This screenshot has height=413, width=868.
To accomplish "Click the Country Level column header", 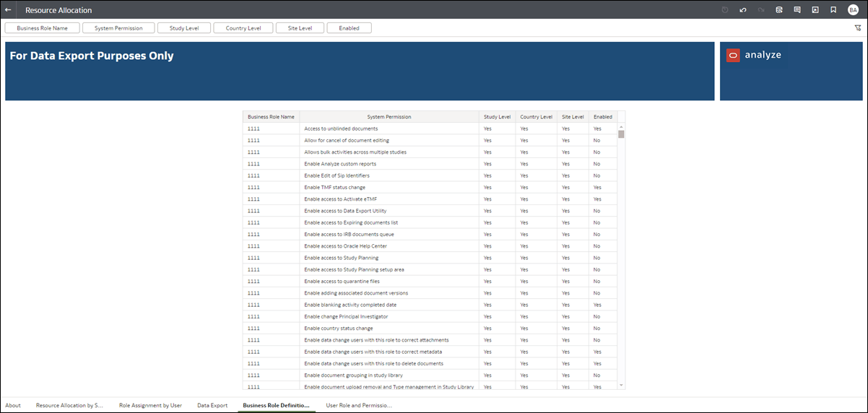I will tap(537, 116).
